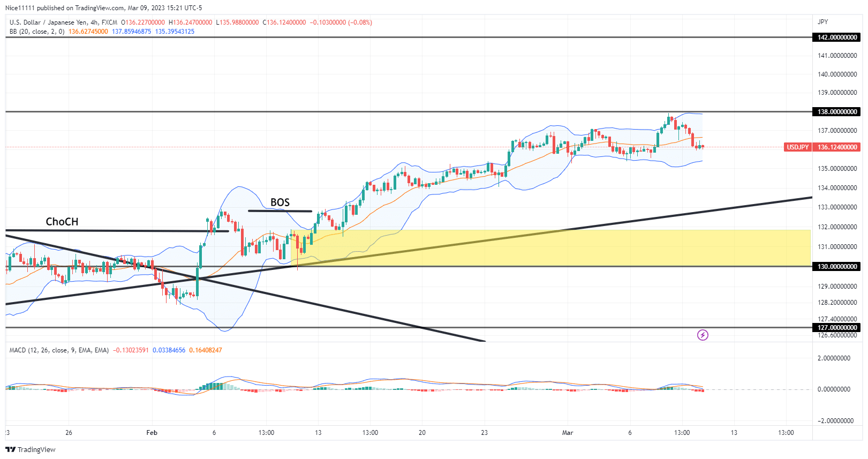Click the 127.00000000 price level label

point(837,328)
